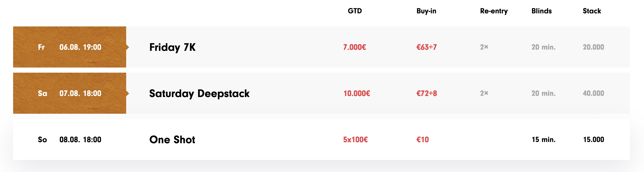Open the One Shot tournament
Screen dimensions: 644x172
[x=172, y=140]
